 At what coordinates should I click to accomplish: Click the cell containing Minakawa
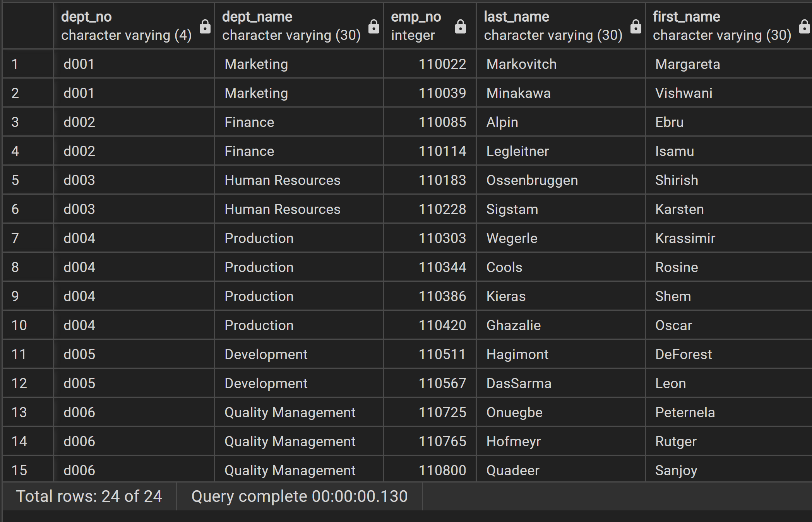click(561, 93)
